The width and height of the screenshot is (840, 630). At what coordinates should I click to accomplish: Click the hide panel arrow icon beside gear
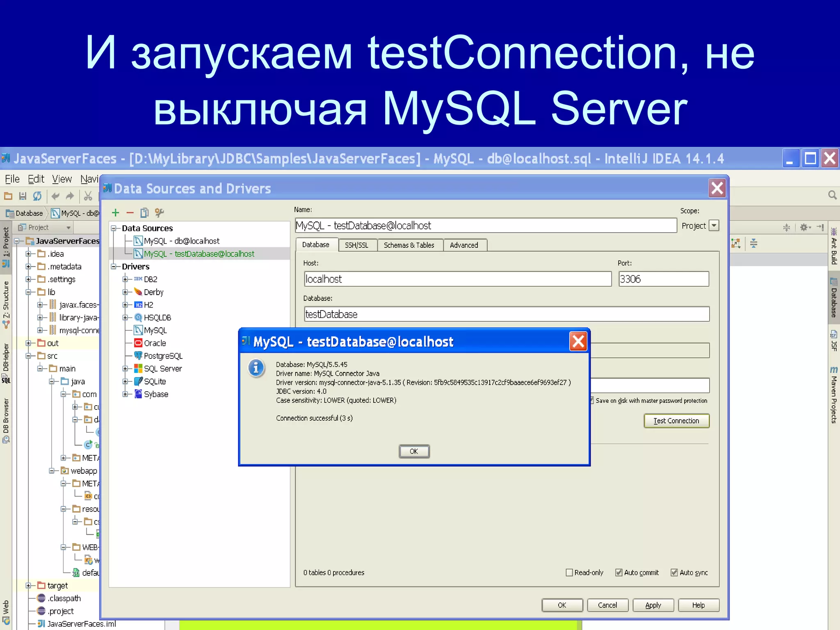[820, 227]
